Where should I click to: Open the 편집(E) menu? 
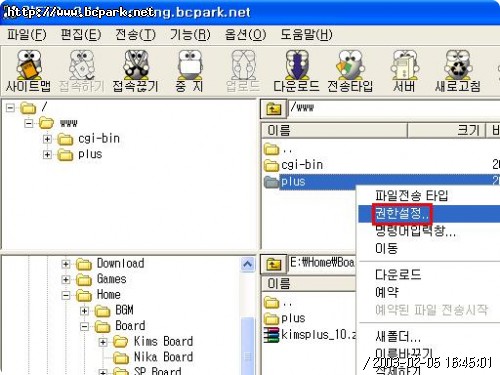click(x=81, y=34)
